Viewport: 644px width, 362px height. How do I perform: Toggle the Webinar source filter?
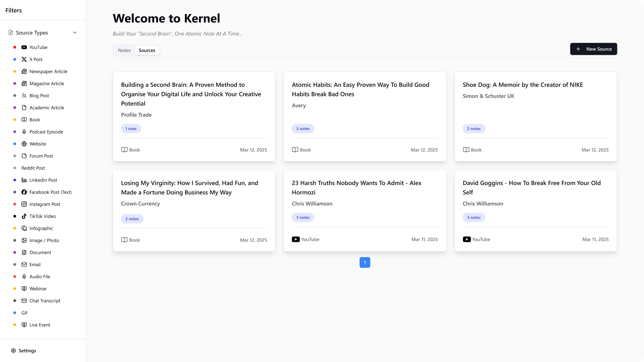(x=38, y=289)
